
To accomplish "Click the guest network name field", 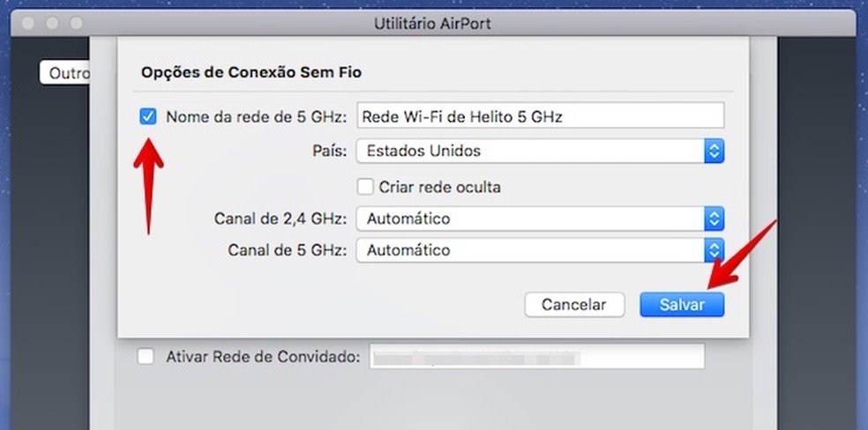I will pyautogui.click(x=537, y=357).
